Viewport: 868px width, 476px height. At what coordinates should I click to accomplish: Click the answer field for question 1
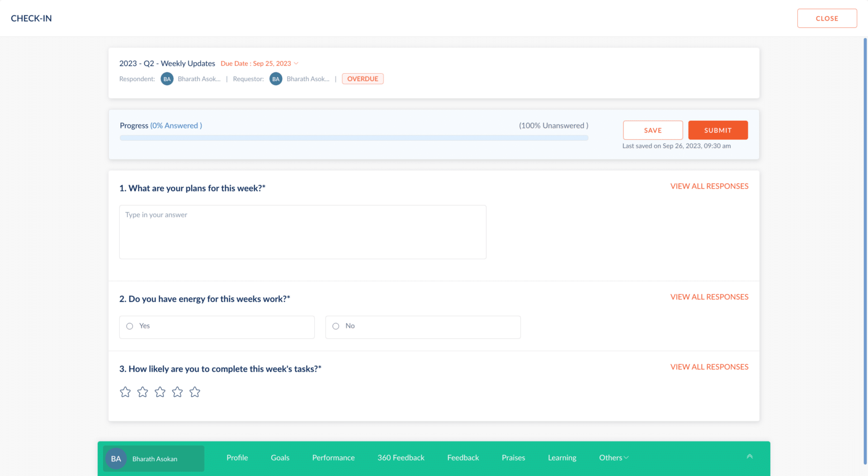(x=303, y=232)
